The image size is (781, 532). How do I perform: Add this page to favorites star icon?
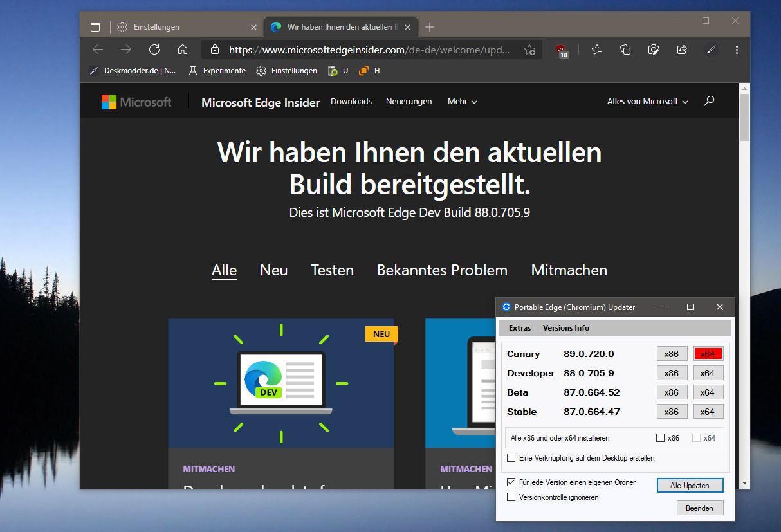[x=529, y=50]
